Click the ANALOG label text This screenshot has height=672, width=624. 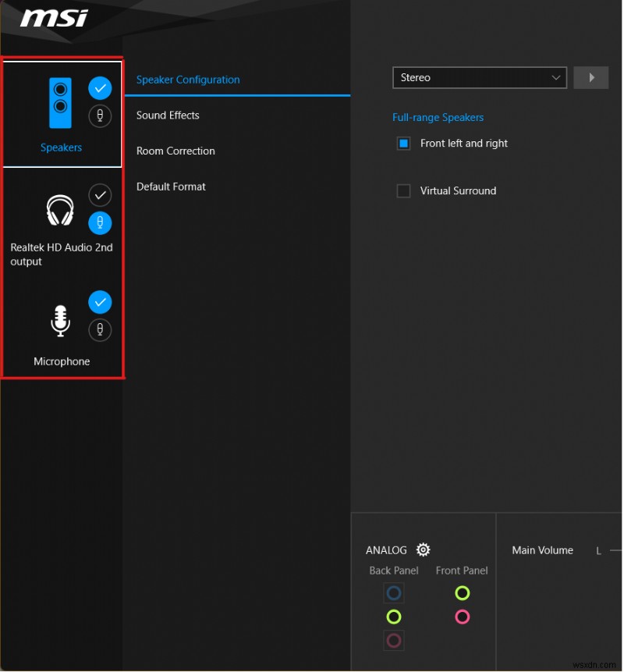click(x=386, y=550)
